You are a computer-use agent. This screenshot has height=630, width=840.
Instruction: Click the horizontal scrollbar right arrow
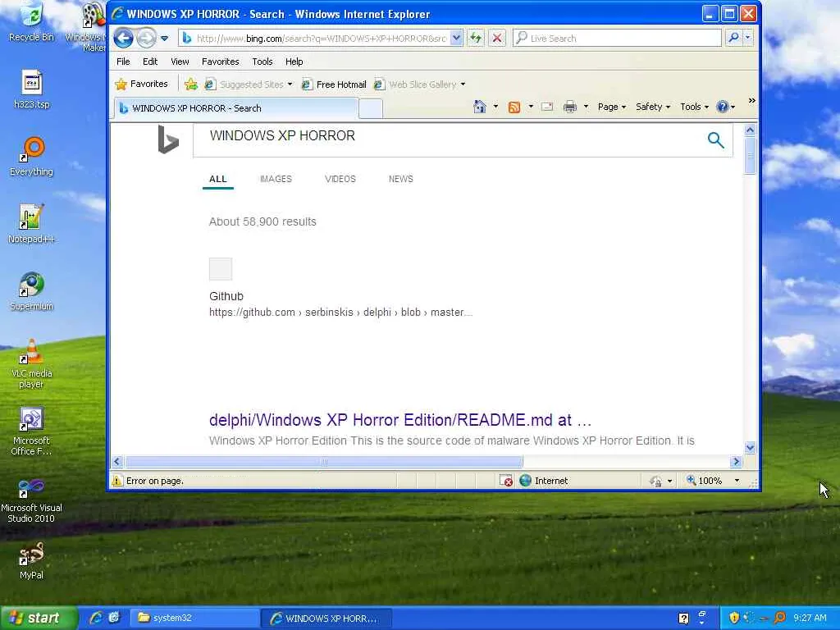pyautogui.click(x=736, y=461)
